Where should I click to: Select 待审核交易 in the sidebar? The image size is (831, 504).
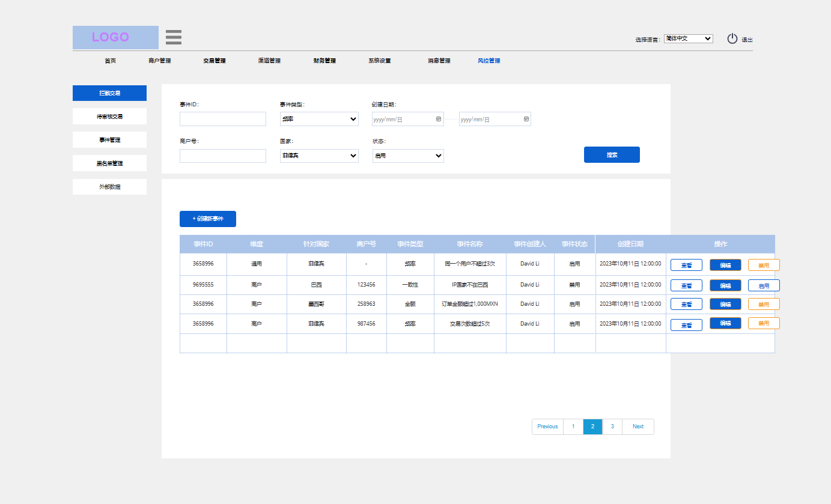109,117
